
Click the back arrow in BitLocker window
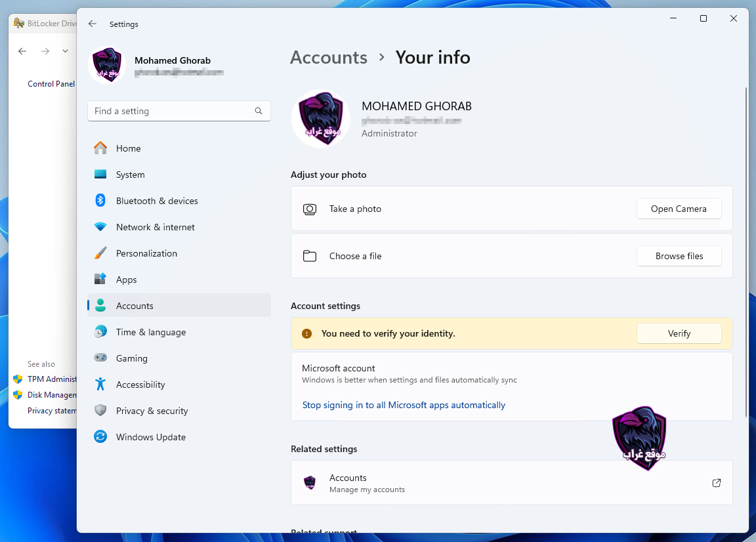[22, 51]
